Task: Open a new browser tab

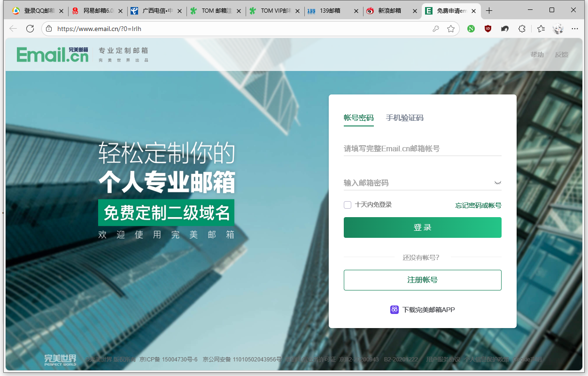Action: click(x=489, y=11)
